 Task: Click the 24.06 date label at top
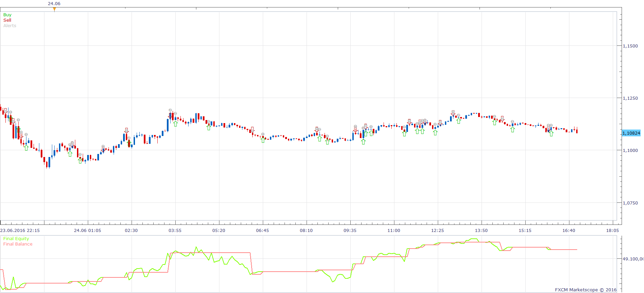[54, 3]
